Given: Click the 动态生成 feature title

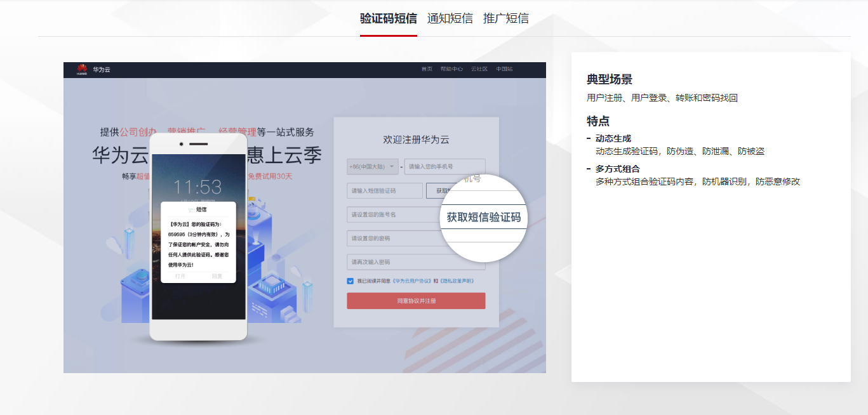Looking at the screenshot, I should 613,138.
